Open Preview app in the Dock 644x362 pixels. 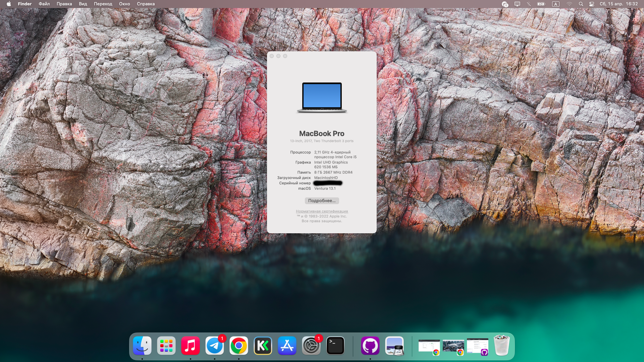[x=394, y=346]
